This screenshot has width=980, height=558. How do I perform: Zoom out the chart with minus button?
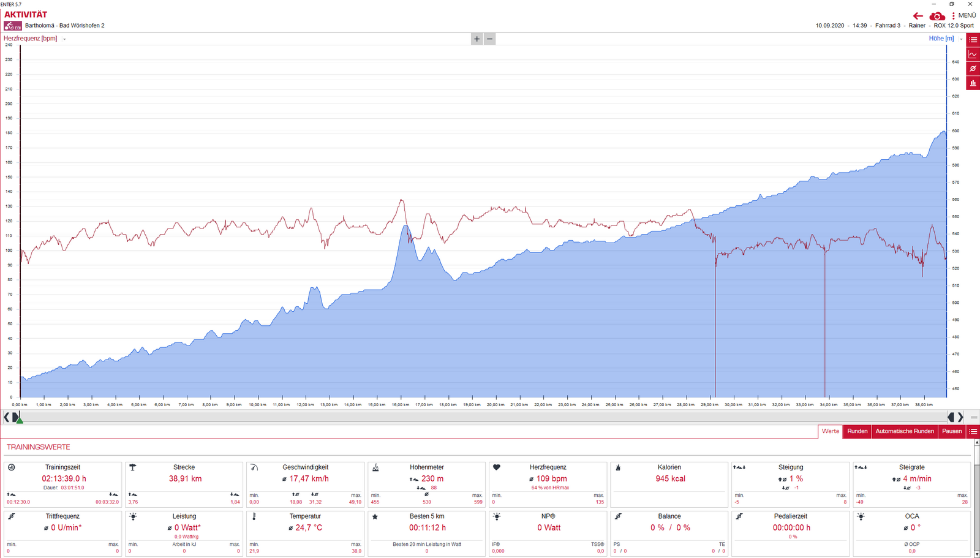pos(489,39)
